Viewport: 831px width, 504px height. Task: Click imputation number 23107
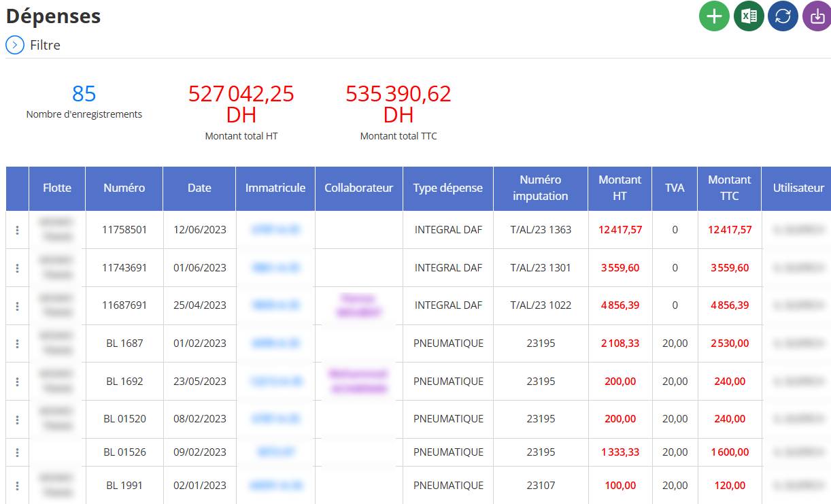[541, 486]
